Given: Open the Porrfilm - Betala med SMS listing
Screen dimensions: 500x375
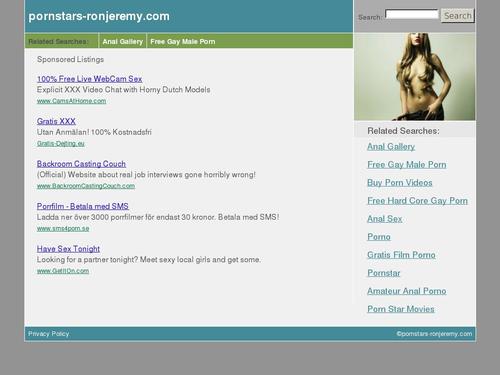Looking at the screenshot, I should pos(83,206).
